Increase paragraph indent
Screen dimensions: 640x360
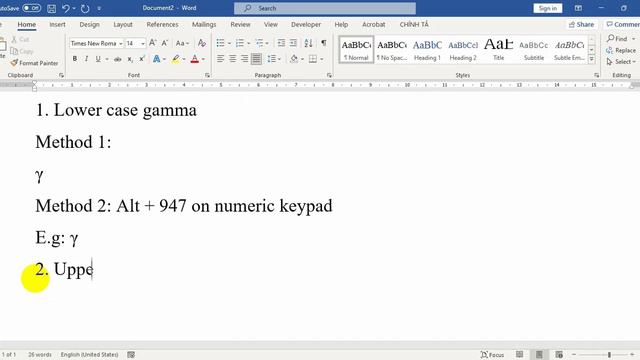pyautogui.click(x=293, y=43)
